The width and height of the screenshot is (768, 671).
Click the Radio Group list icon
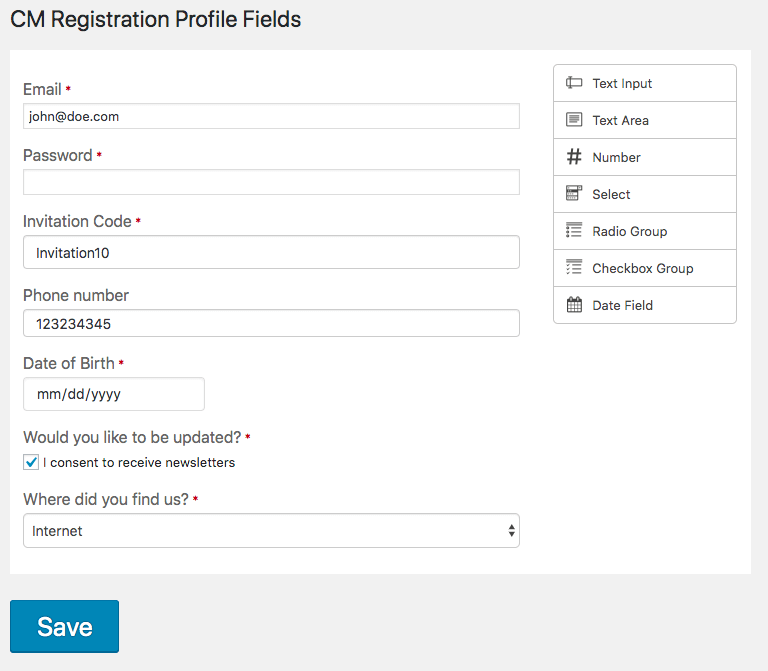574,230
